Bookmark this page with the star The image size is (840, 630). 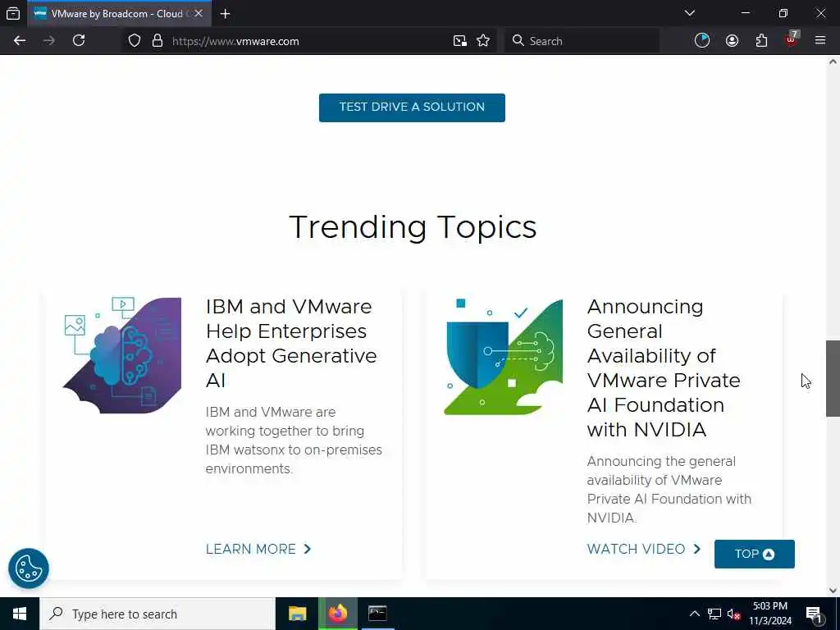[483, 41]
